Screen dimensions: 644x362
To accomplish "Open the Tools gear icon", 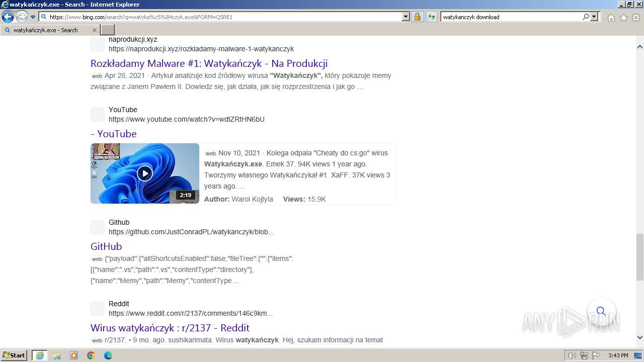I will [636, 18].
